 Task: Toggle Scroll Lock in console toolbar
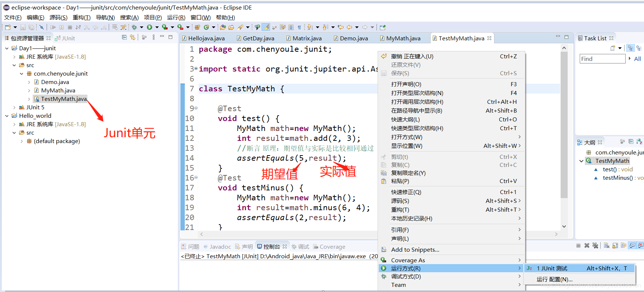click(x=615, y=245)
